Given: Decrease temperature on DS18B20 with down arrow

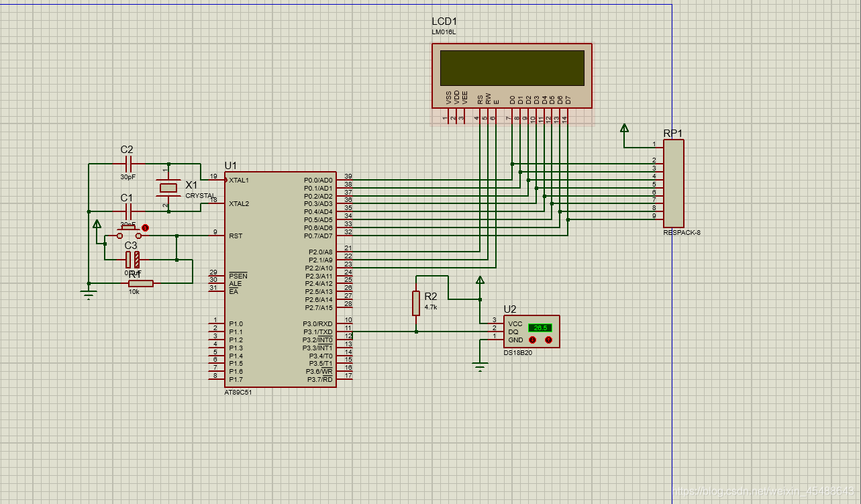Looking at the screenshot, I should [x=532, y=340].
